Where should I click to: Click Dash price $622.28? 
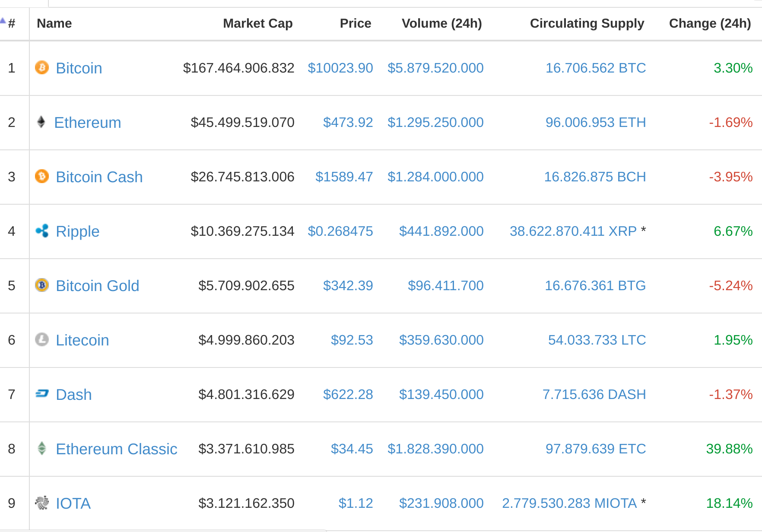pos(348,394)
